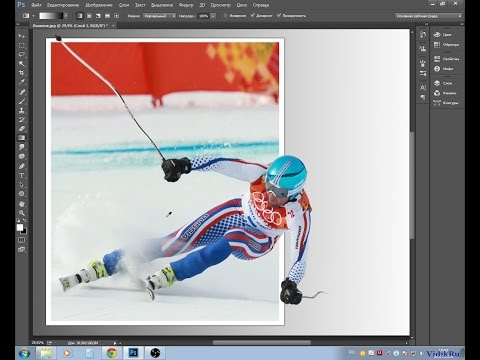Open Google Chrome from the taskbar
Viewport: 480px width, 360px height.
(111, 353)
